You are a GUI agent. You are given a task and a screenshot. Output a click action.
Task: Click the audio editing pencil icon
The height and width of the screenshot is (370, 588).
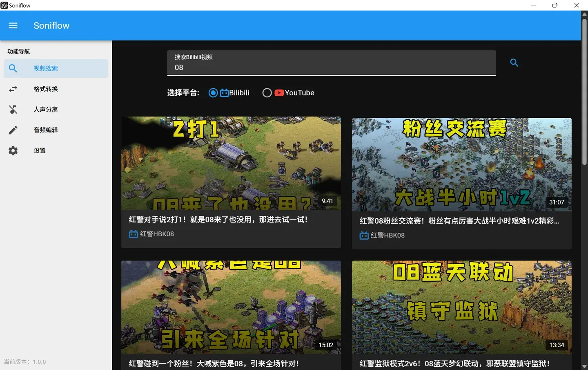coord(13,130)
